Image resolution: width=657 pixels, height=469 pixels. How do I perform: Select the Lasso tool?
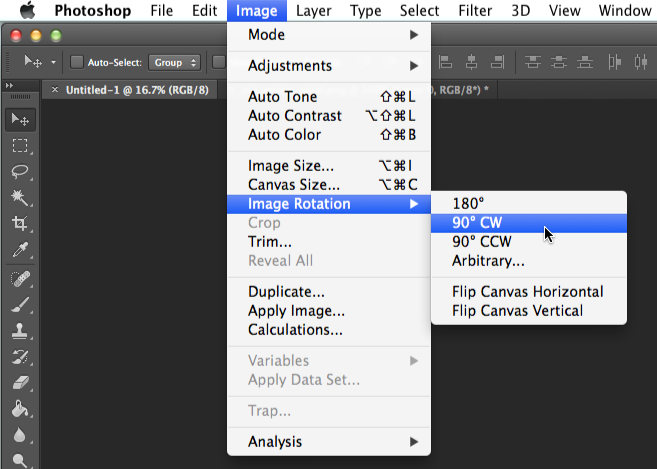19,172
